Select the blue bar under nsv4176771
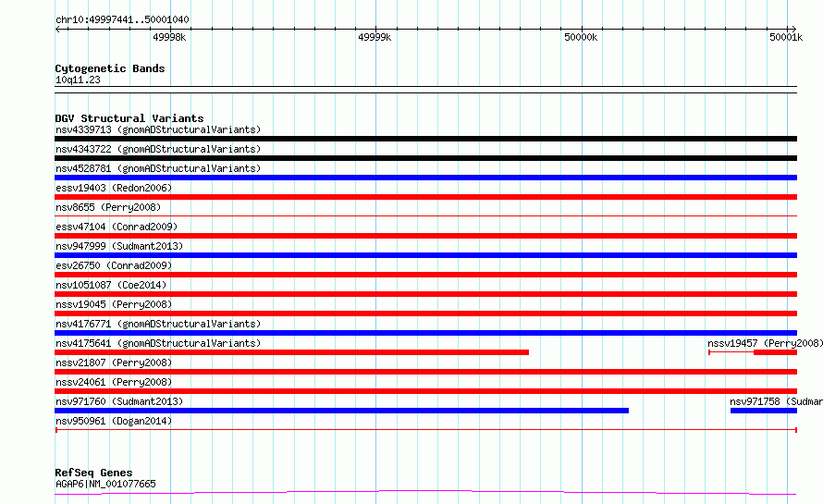 pyautogui.click(x=425, y=333)
